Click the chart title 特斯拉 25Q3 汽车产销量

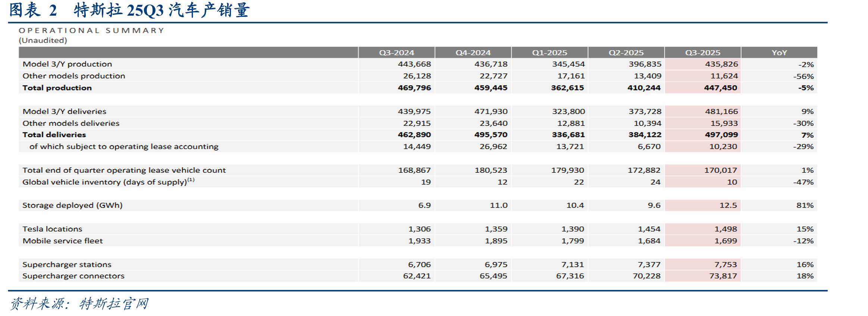coord(161,10)
